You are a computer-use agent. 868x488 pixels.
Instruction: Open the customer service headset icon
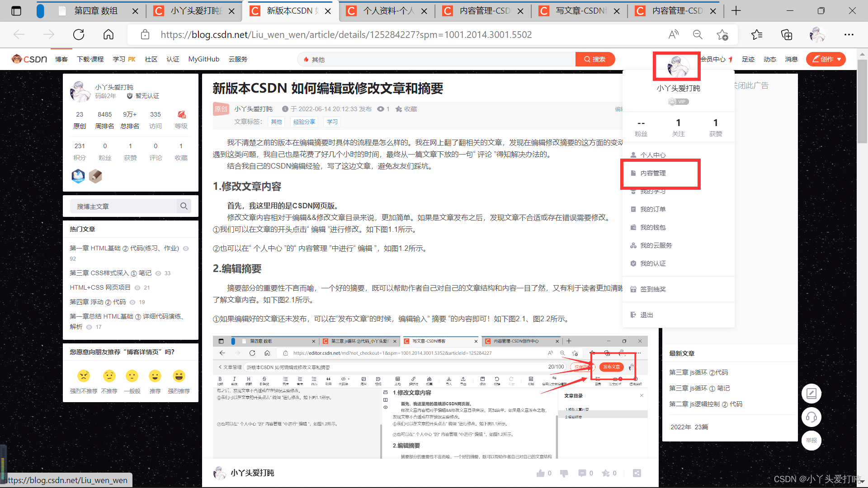(x=811, y=417)
